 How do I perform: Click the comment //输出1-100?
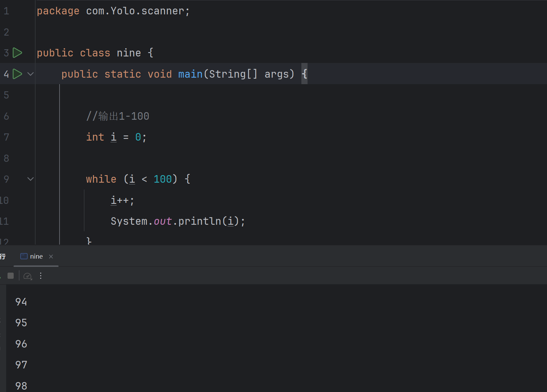tap(118, 116)
